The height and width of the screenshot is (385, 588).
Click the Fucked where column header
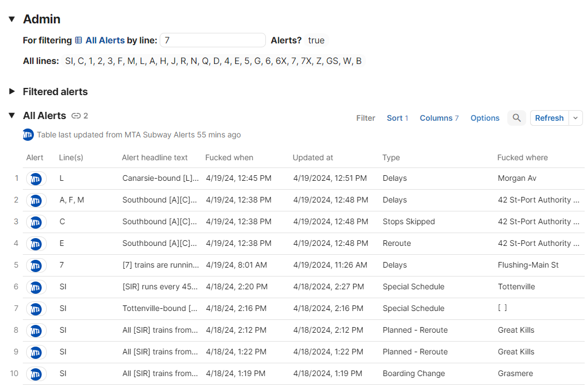point(522,157)
